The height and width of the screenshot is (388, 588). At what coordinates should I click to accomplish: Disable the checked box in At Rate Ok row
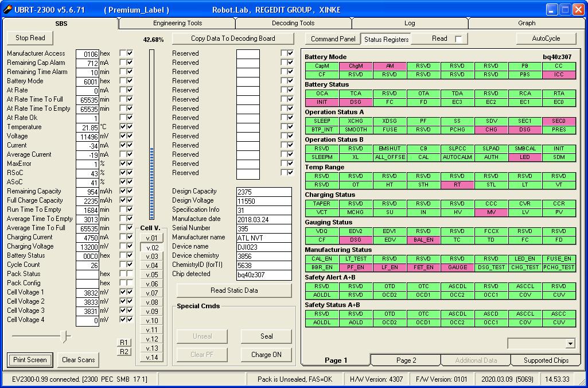tap(130, 118)
